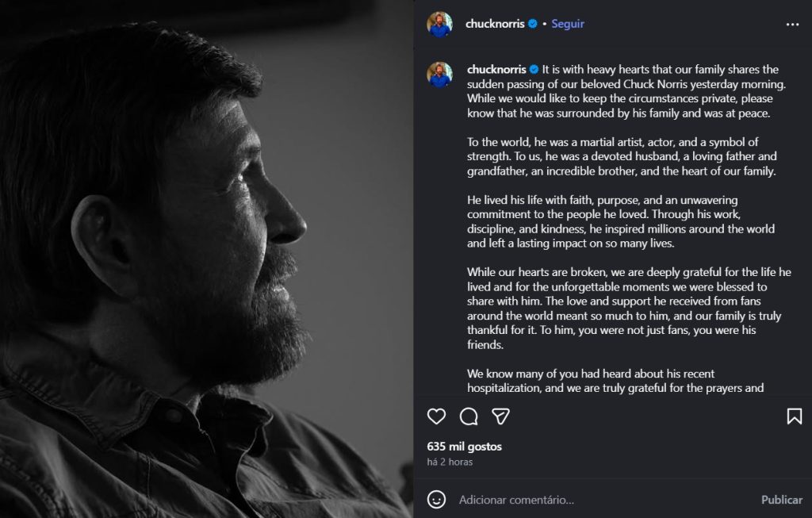This screenshot has height=518, width=812.
Task: Open more options three-dot menu
Action: (792, 25)
